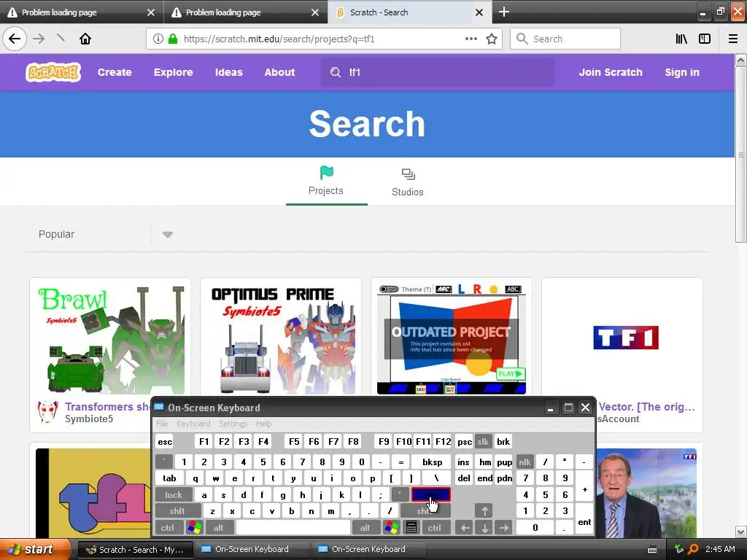Image resolution: width=747 pixels, height=560 pixels.
Task: Toggle the right ctrl key
Action: click(x=435, y=527)
